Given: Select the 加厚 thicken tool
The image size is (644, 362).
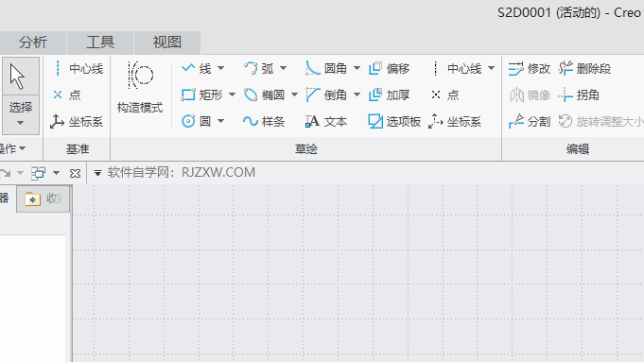Looking at the screenshot, I should [390, 95].
